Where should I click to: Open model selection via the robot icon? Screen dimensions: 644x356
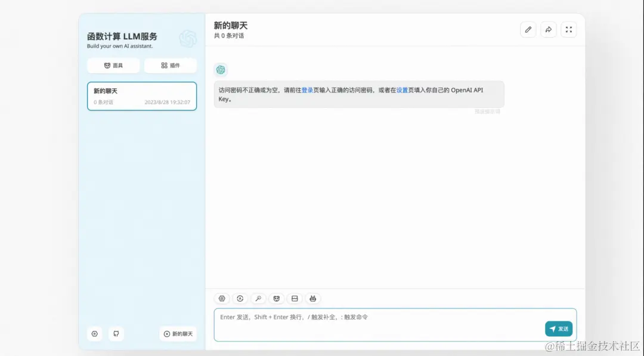pyautogui.click(x=313, y=298)
